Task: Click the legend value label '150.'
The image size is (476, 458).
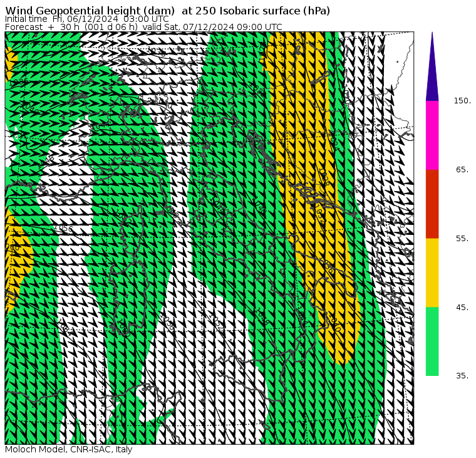Action: click(x=463, y=101)
